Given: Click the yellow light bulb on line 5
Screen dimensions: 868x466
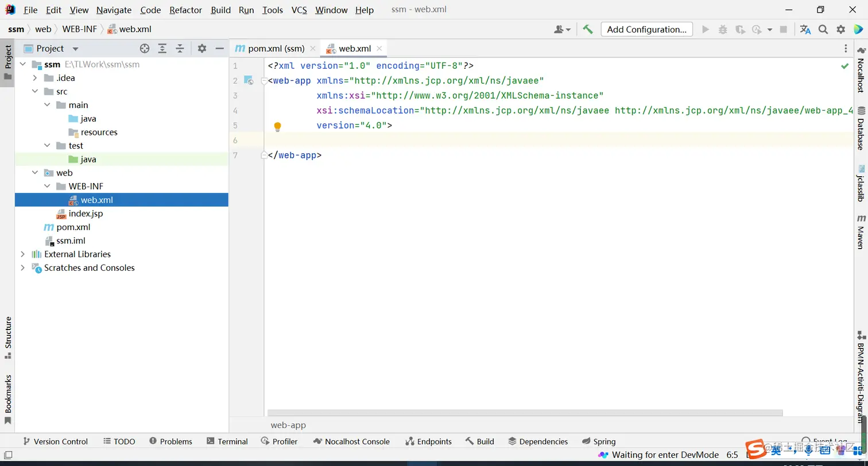Looking at the screenshot, I should pos(277,126).
